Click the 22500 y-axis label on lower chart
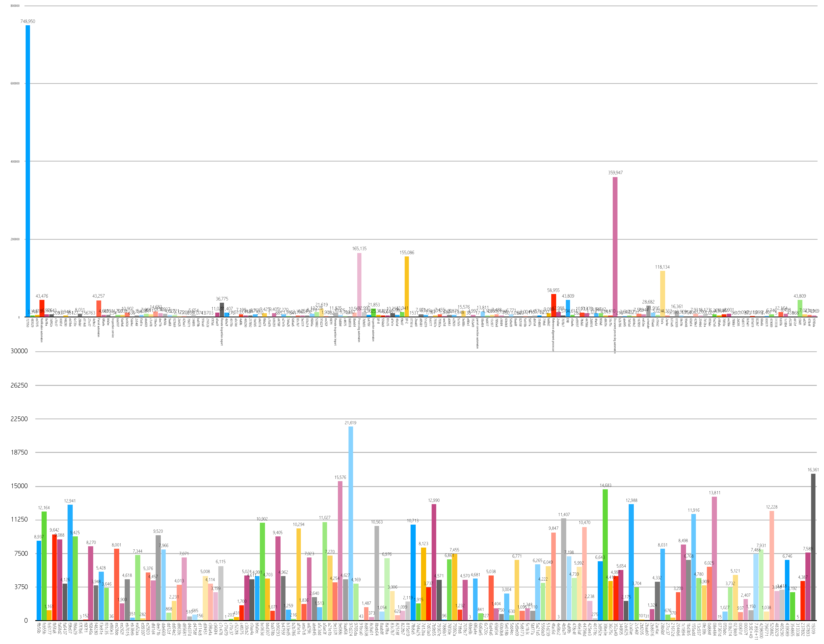 tap(19, 419)
